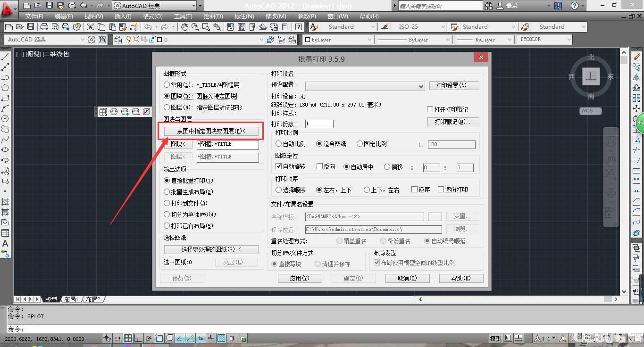644x347 pixels.
Task: Expand the application menu red A button
Action: (x=8, y=10)
